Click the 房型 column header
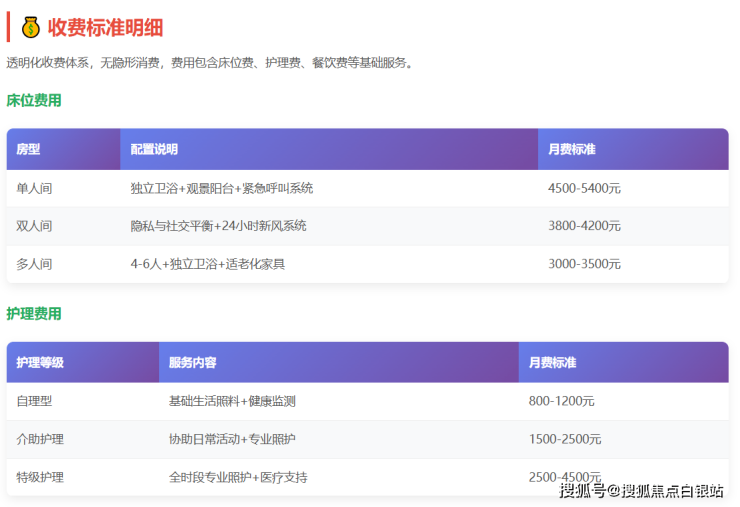 28,149
